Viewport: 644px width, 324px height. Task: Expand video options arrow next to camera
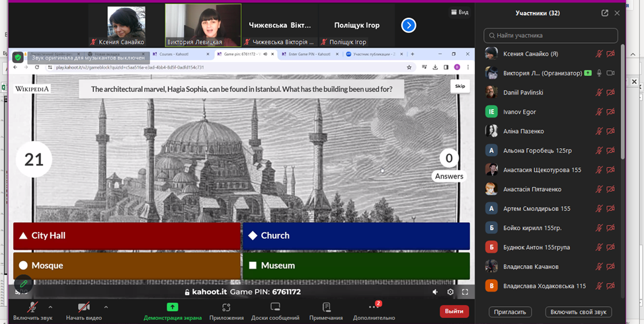(x=106, y=307)
